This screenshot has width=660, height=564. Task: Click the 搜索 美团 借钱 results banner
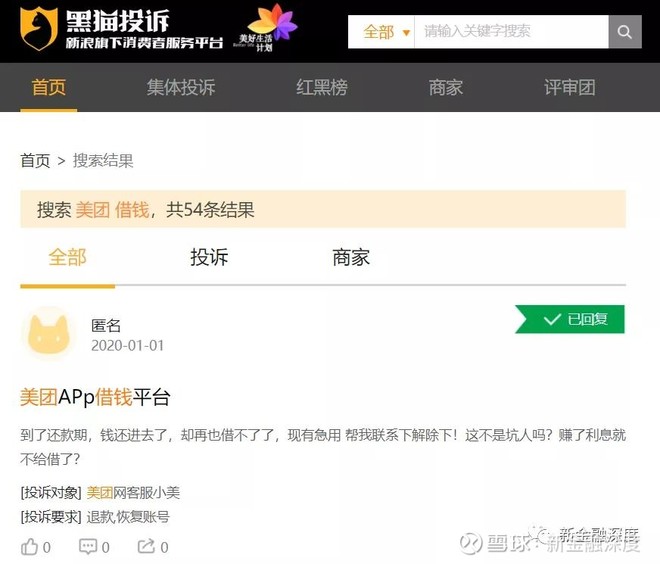(x=323, y=209)
